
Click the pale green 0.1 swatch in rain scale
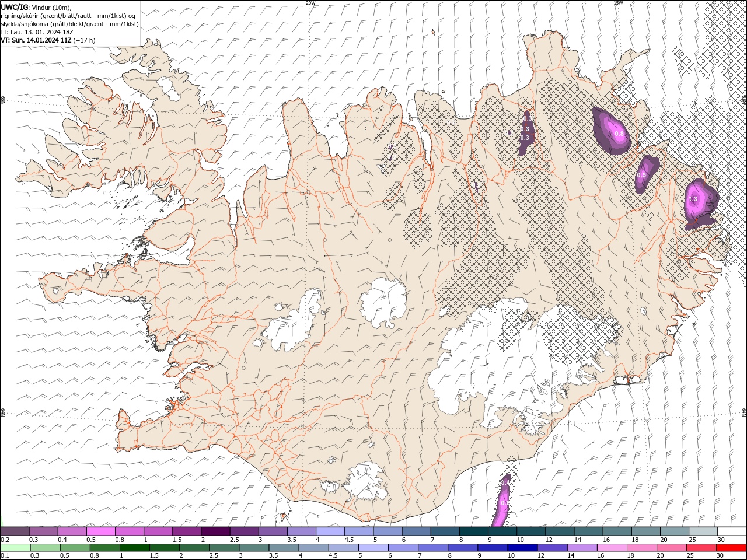(15, 548)
